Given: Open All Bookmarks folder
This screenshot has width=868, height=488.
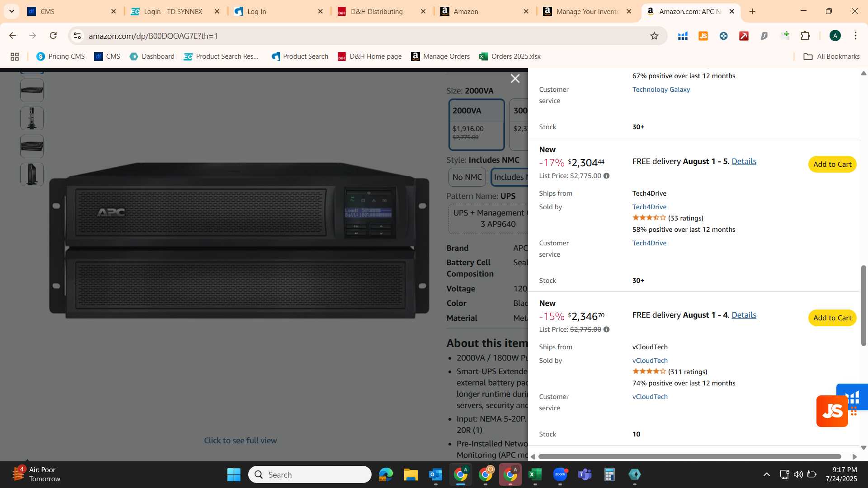Looking at the screenshot, I should coord(831,56).
